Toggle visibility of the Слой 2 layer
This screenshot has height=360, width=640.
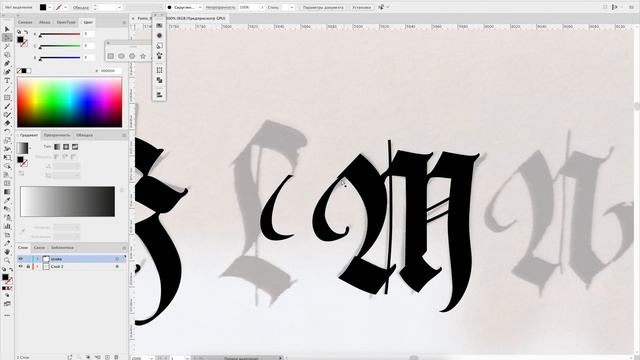[20, 266]
